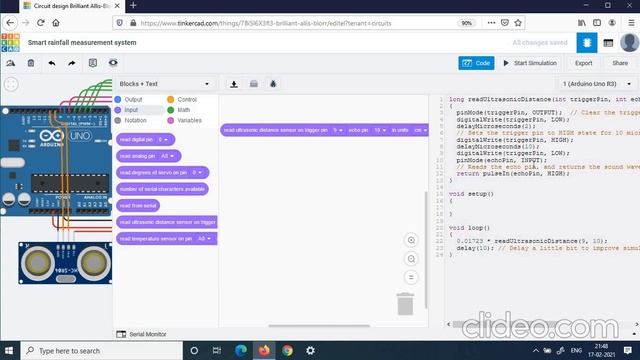The image size is (640, 360).
Task: Pick the 'read from serial' block
Action: [x=138, y=206]
